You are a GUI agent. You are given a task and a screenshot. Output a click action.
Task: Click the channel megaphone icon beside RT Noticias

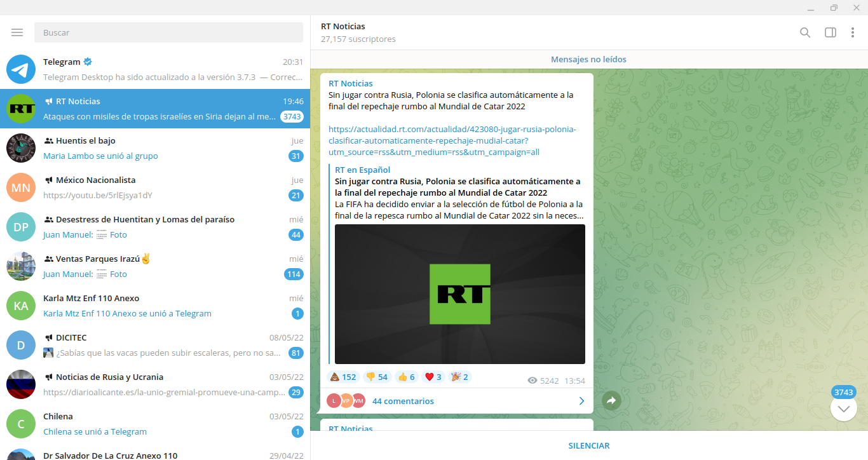click(48, 101)
